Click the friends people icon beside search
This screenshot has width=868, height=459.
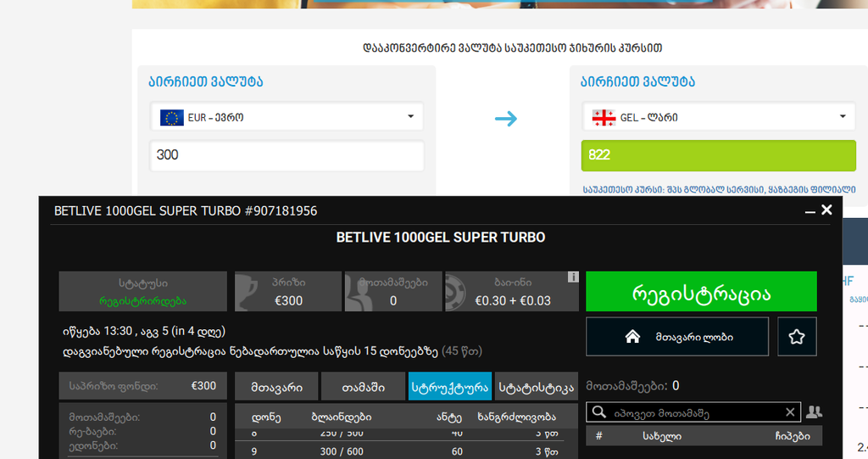(x=814, y=411)
